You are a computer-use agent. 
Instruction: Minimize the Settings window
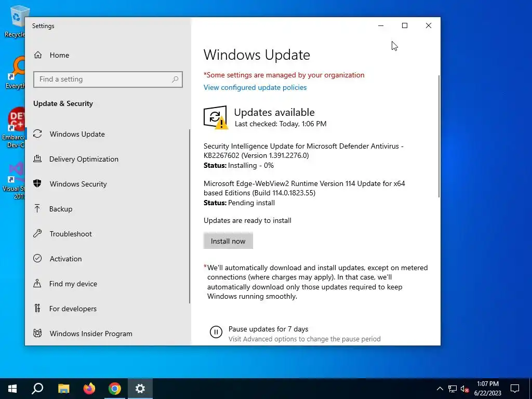[x=381, y=25]
